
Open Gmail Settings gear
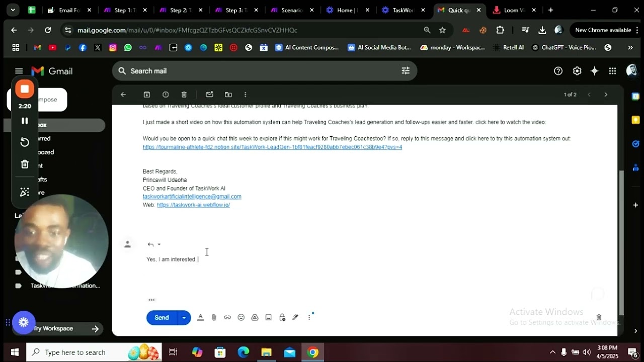click(x=577, y=71)
